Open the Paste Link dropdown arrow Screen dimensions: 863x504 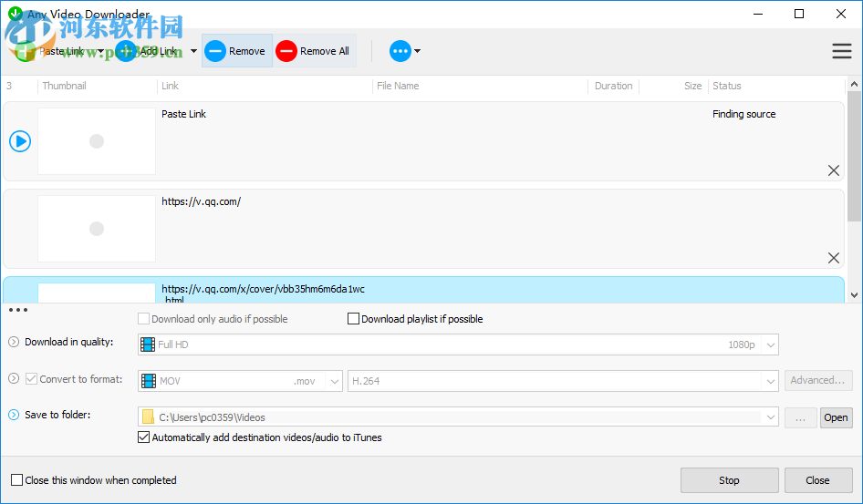point(100,51)
